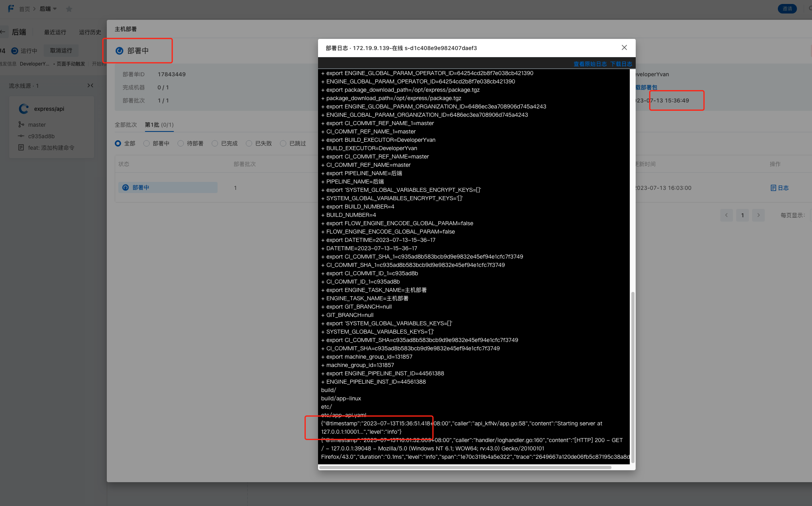Select the 已完成 radio filter

[x=215, y=143]
